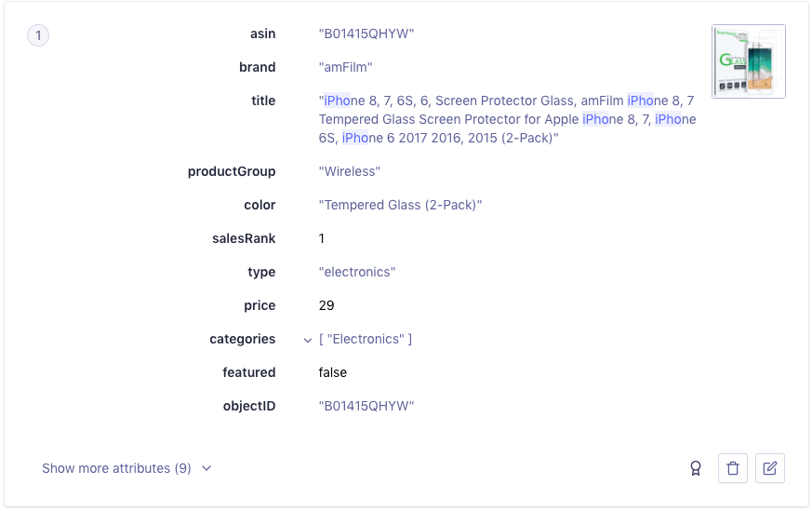Delete the record using the trash icon
The width and height of the screenshot is (812, 511).
(x=733, y=468)
